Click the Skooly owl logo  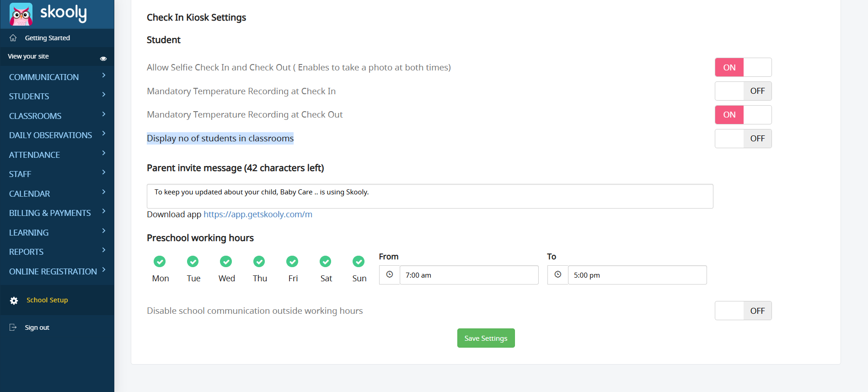21,14
